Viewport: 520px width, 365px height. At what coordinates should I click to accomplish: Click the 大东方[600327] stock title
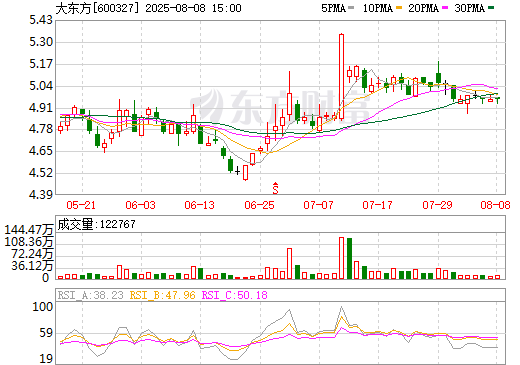coord(97,8)
